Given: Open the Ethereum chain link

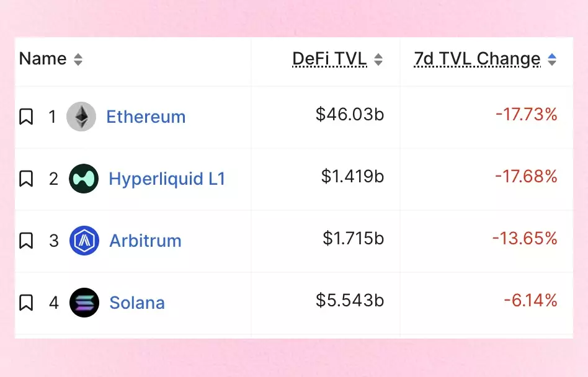Looking at the screenshot, I should point(146,117).
